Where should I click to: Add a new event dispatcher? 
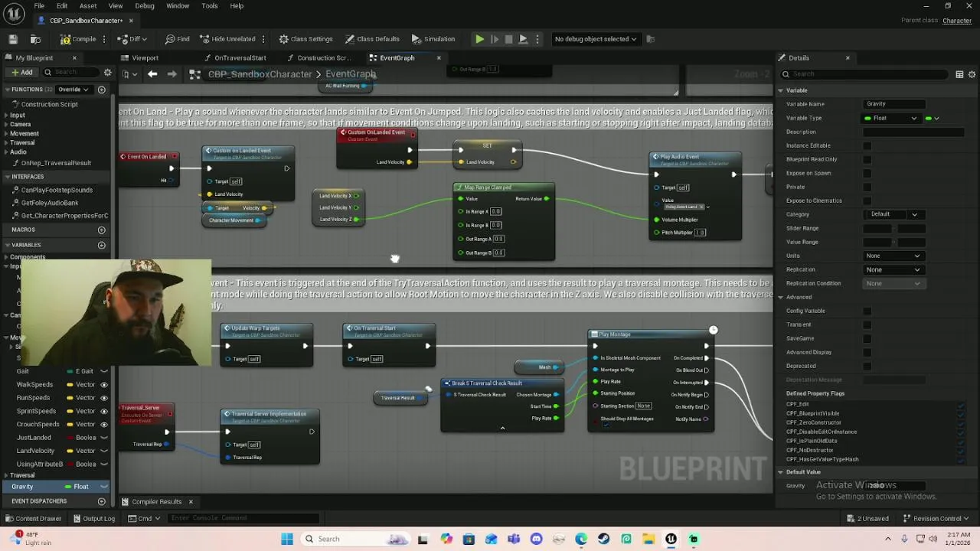pyautogui.click(x=102, y=501)
